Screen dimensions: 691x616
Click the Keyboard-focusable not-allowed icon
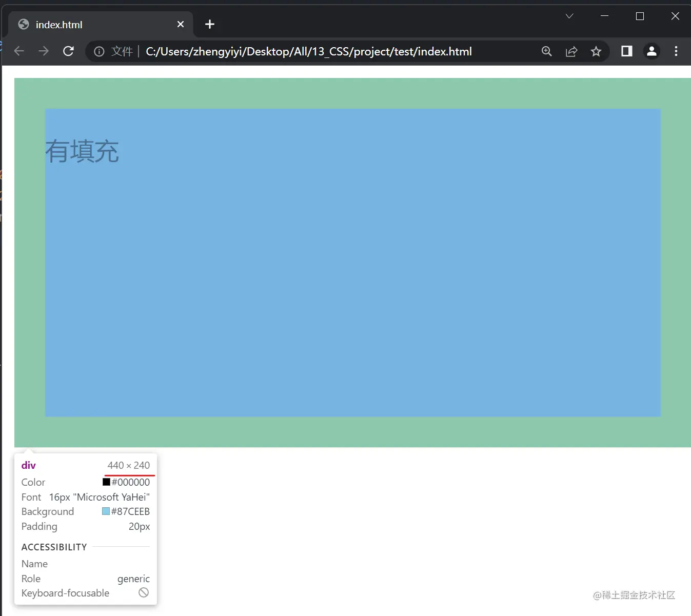coord(144,592)
